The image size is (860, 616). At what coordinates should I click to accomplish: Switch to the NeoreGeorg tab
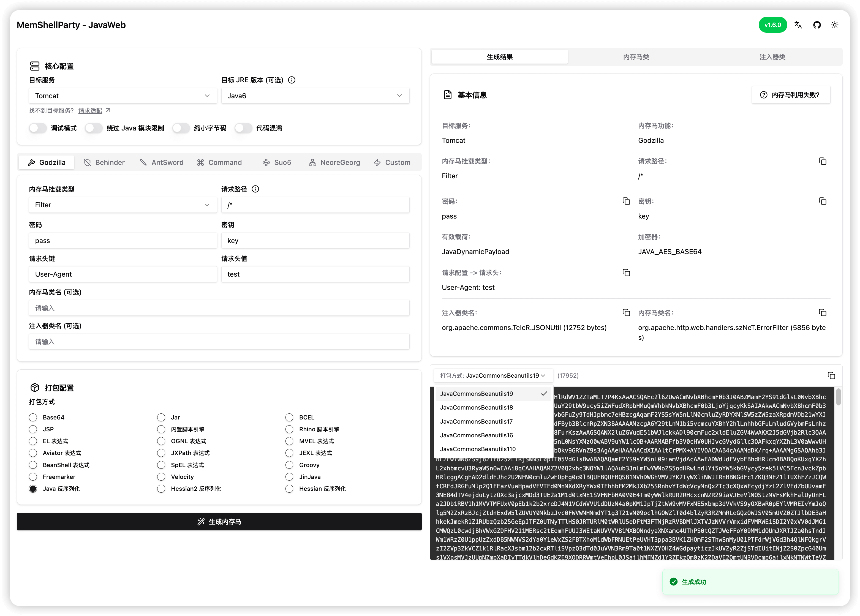[x=334, y=163]
